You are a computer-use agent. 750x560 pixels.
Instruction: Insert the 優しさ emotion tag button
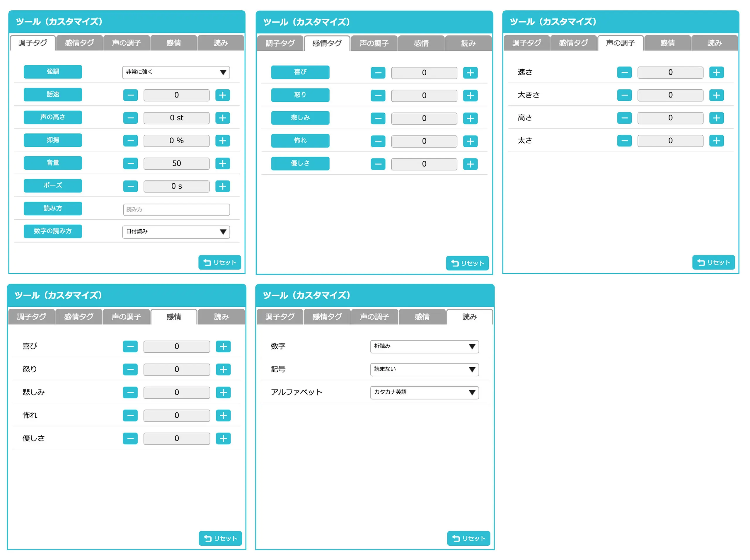300,163
